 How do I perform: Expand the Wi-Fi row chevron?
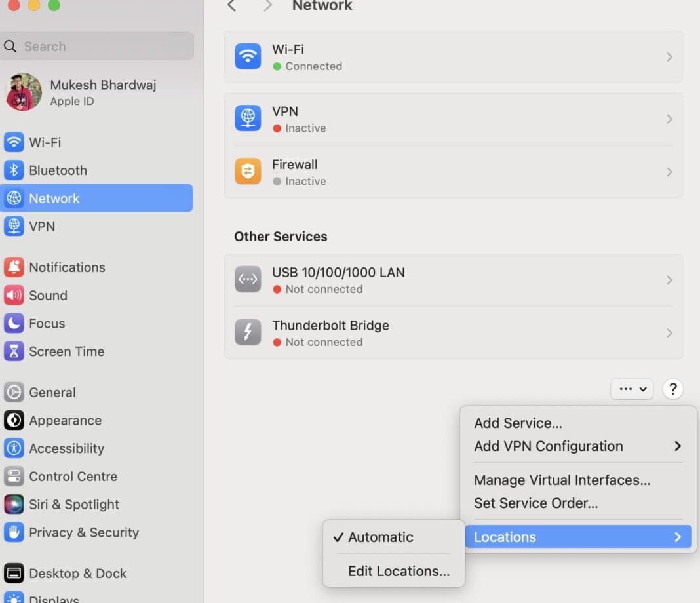click(x=669, y=57)
